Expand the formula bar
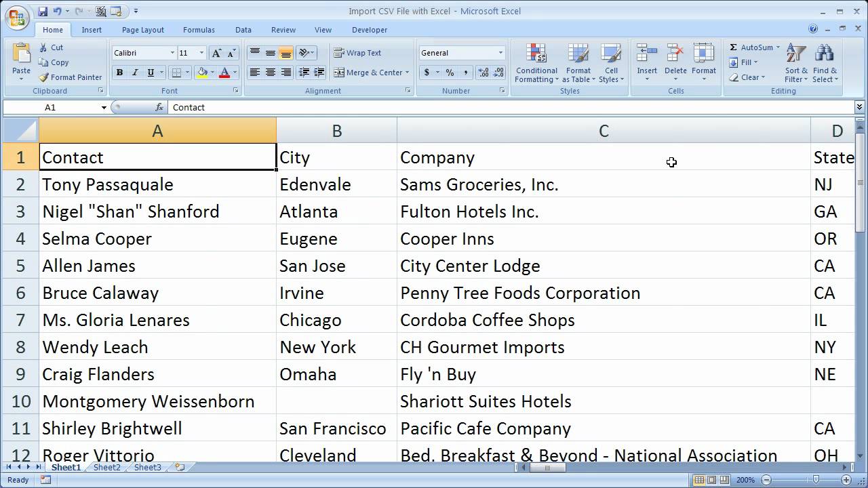Image resolution: width=868 pixels, height=488 pixels. pos(859,107)
